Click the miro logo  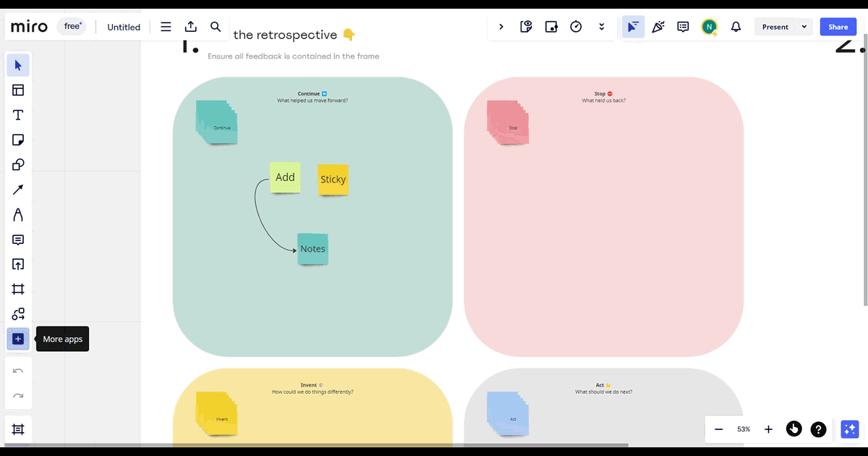29,27
